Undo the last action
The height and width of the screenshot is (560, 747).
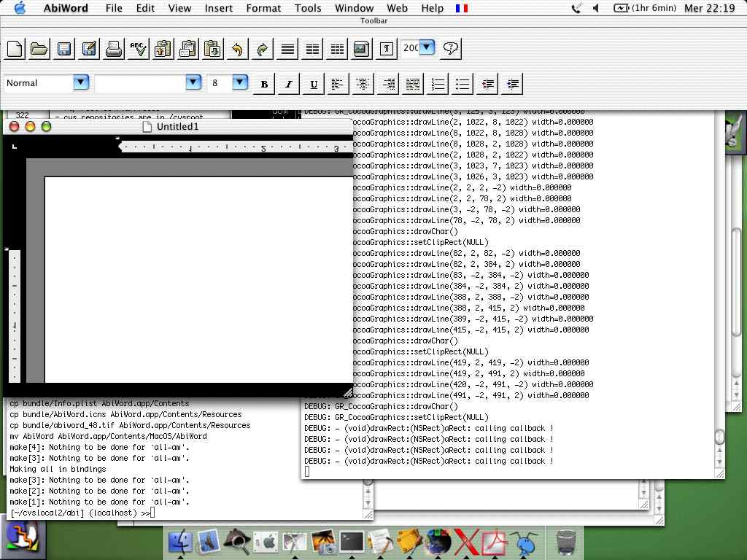[x=237, y=49]
